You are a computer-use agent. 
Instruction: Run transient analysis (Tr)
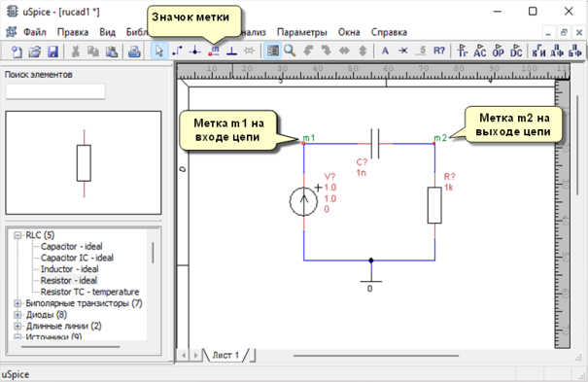(x=463, y=51)
